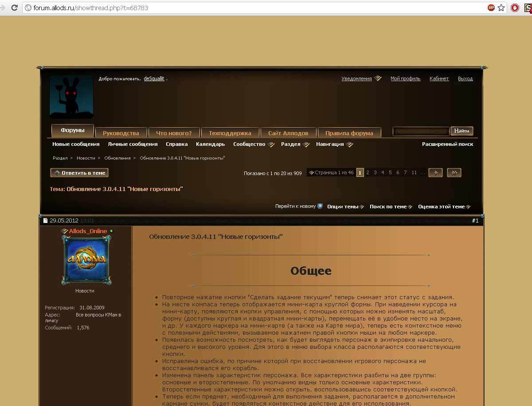
Task: Open Новые сообщения in the navigation bar
Action: [76, 144]
